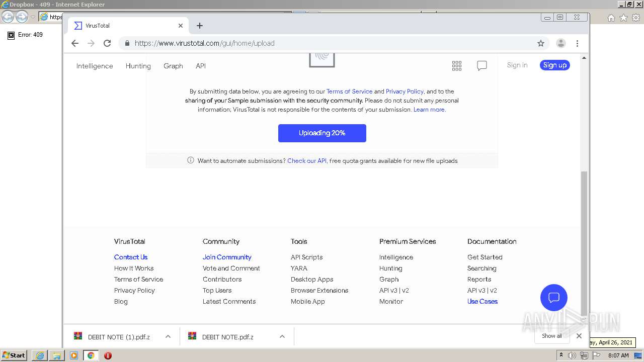Open API Scripts tools link
Image resolution: width=644 pixels, height=362 pixels.
307,257
